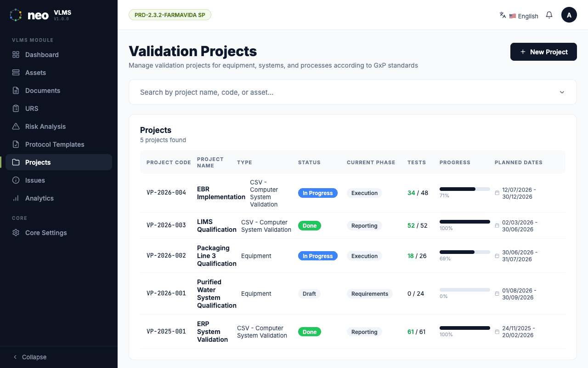Click planned dates 24/11/2025 - 20/02/2026
Screen dimensions: 588x368
point(518,332)
